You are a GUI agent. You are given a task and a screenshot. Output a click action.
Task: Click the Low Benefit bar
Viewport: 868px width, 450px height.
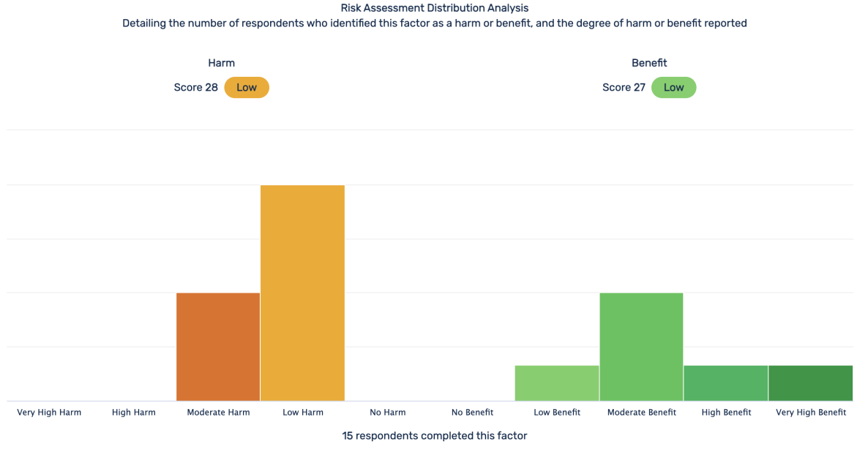pos(557,383)
